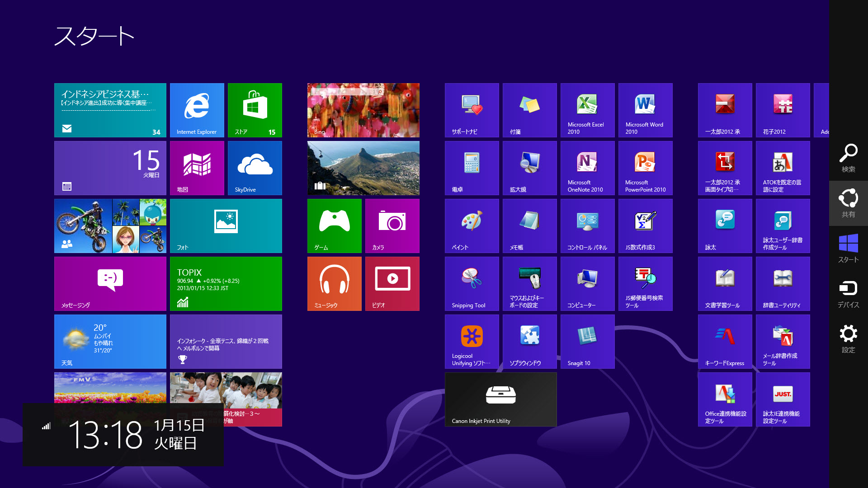Image resolution: width=868 pixels, height=488 pixels.
Task: Open the Mail tile showing 34 unread
Action: click(110, 110)
